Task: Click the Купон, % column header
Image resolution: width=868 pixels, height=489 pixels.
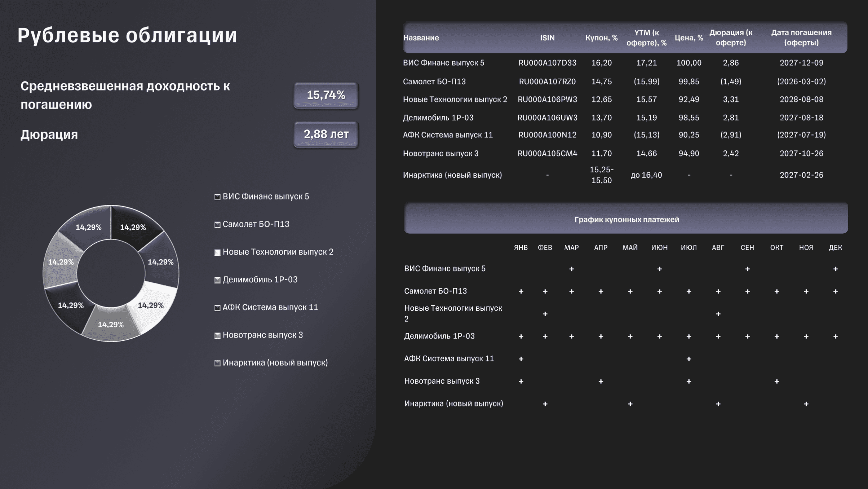Action: click(601, 38)
